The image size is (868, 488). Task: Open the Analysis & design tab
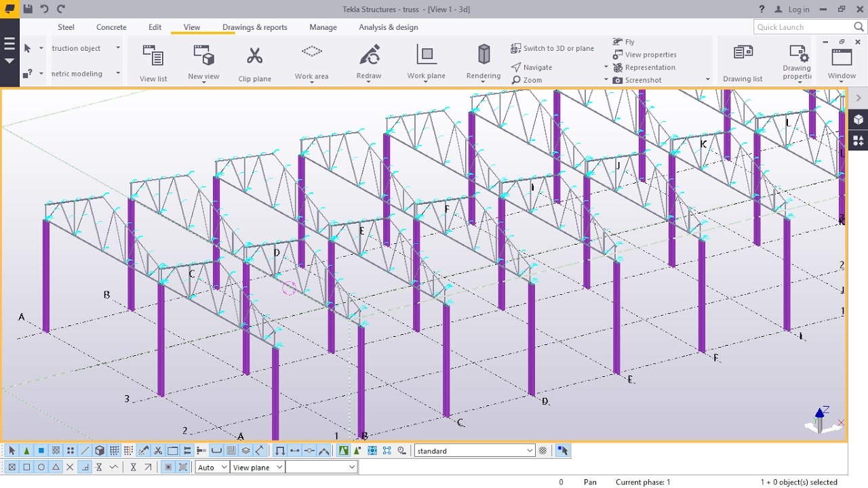pos(389,27)
